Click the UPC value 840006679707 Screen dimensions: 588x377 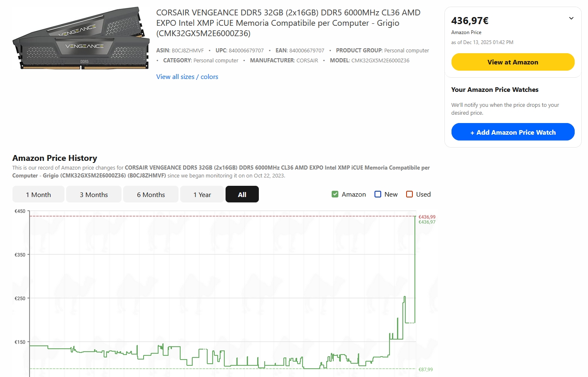point(246,51)
